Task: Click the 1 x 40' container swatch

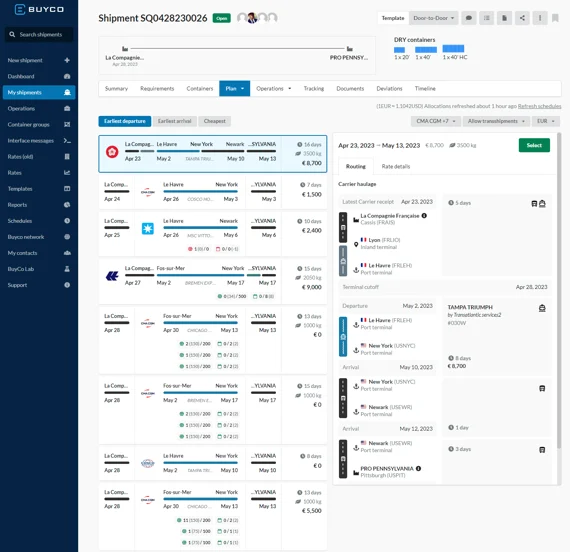Action: click(x=426, y=50)
